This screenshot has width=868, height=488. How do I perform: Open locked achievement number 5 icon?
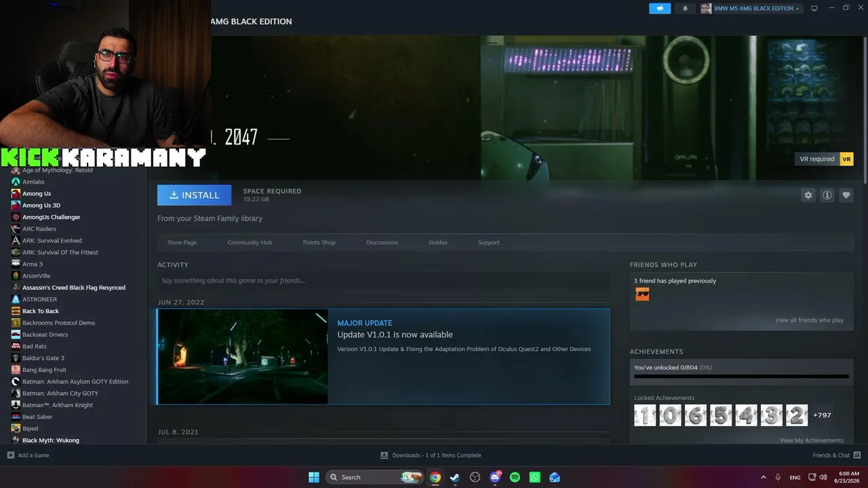pos(721,415)
